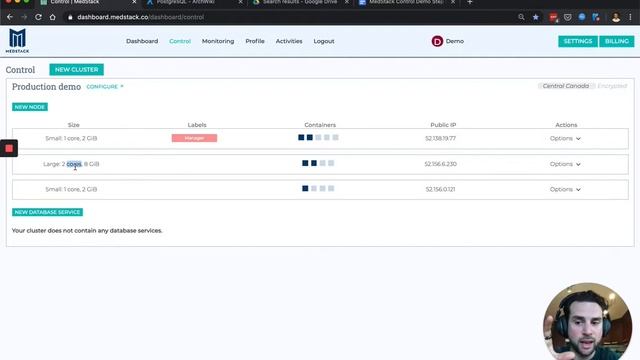Screen dimensions: 640x360
Task: Expand the Configure dropdown for Production demo
Action: pyautogui.click(x=105, y=87)
